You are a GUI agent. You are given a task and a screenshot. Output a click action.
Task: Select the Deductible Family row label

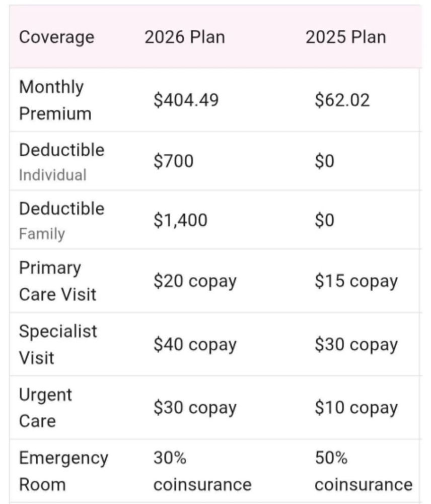pos(61,220)
